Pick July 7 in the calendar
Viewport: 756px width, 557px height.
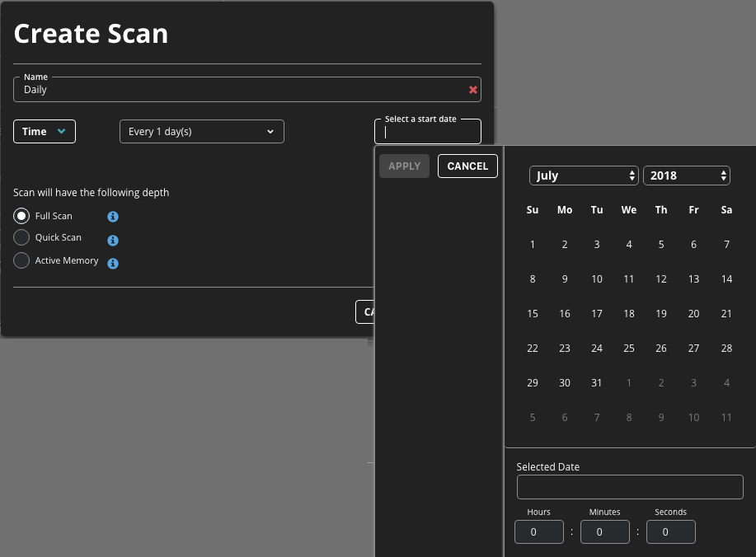coord(726,245)
